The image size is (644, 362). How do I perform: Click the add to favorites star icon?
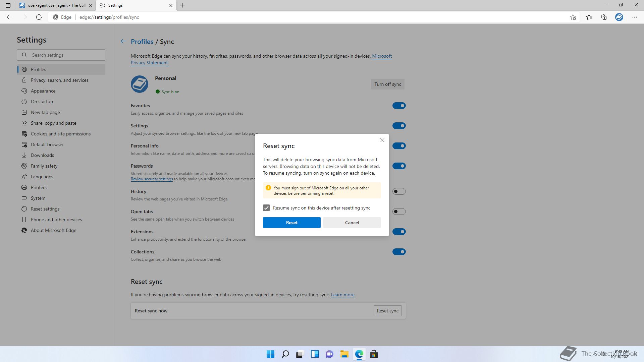[x=573, y=17]
